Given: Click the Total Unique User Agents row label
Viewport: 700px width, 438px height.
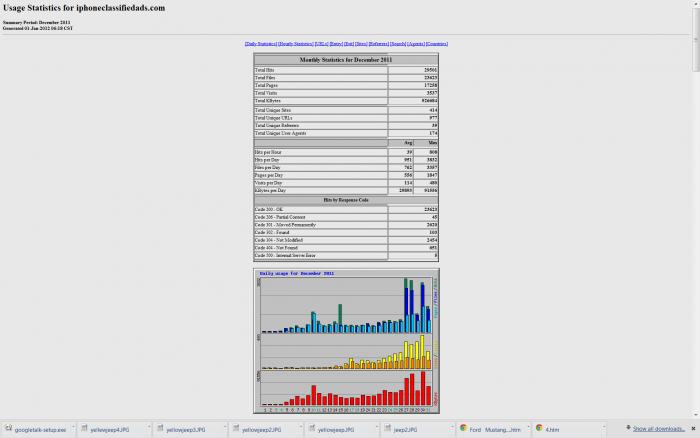Looking at the screenshot, I should (x=280, y=133).
